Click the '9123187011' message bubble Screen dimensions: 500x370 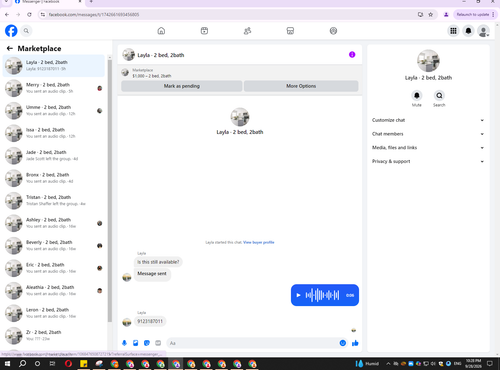point(150,321)
